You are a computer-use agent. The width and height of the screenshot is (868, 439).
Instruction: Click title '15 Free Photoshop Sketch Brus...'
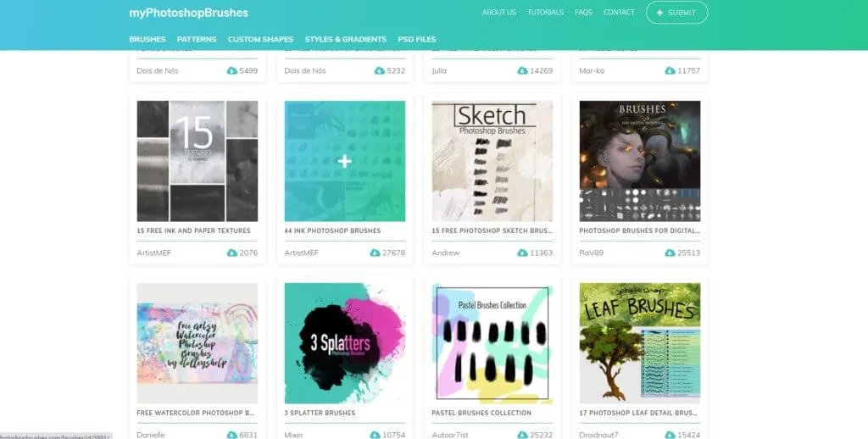tap(492, 231)
